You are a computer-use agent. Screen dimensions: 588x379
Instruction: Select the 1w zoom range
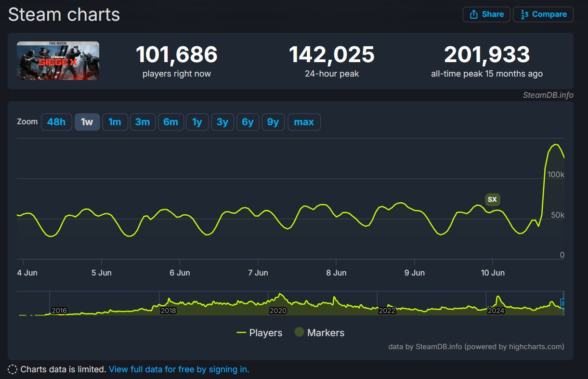click(87, 122)
